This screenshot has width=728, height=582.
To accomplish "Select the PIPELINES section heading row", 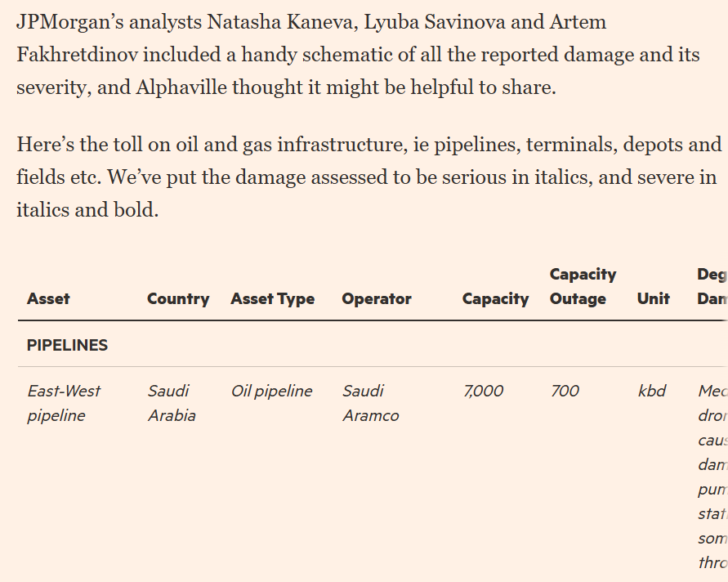I will (x=67, y=345).
